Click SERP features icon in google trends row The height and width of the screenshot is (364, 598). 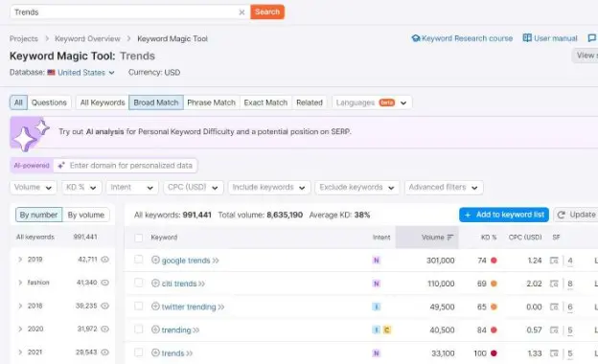[x=554, y=261]
